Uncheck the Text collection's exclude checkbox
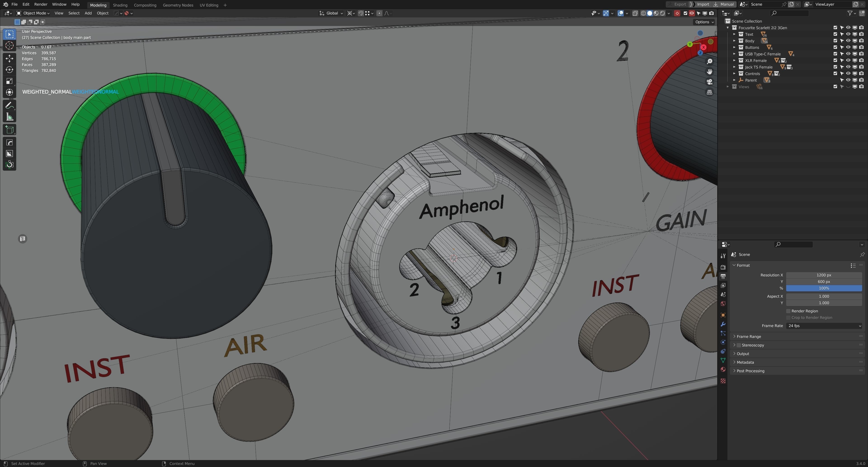868x467 pixels. tap(835, 34)
